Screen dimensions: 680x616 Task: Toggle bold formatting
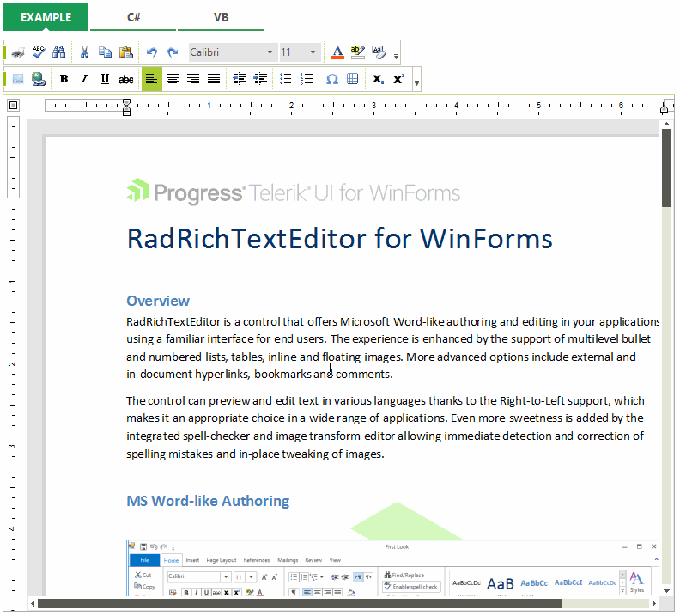click(64, 79)
